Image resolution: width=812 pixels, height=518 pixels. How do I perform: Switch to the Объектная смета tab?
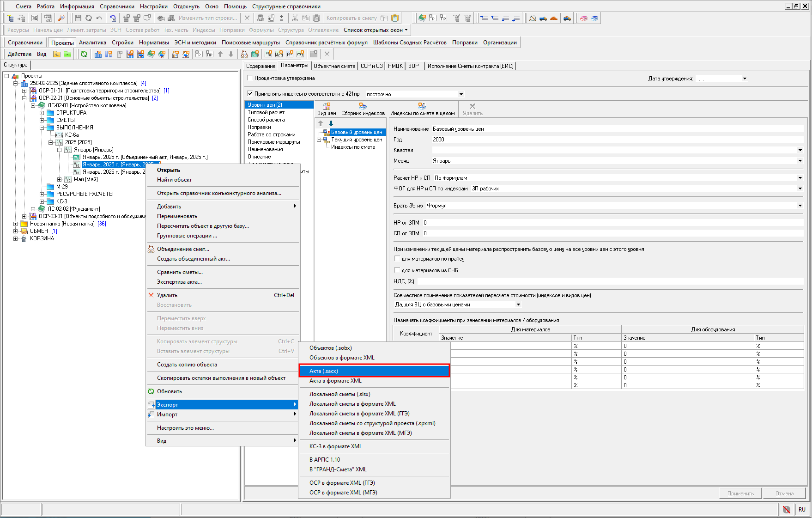coord(334,66)
